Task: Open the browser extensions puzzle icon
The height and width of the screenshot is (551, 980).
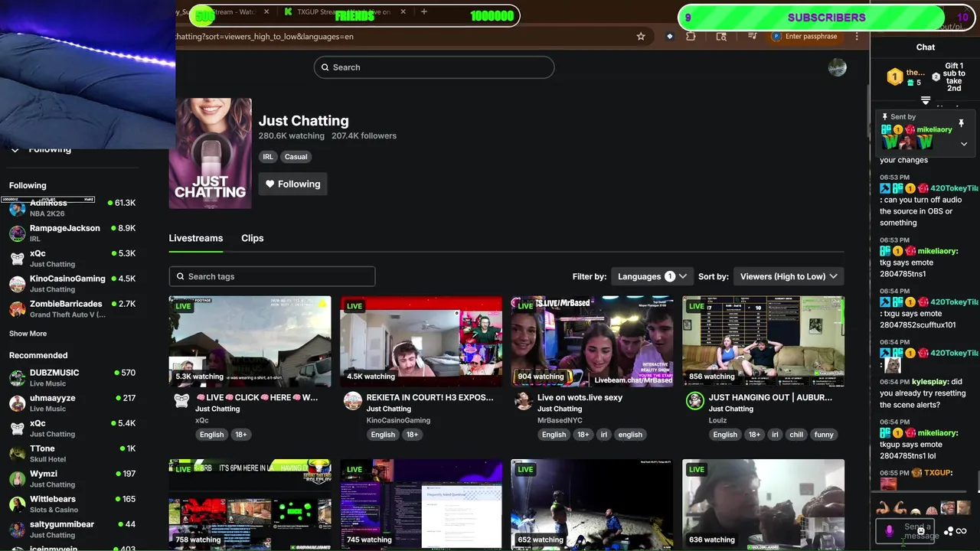Action: [x=691, y=36]
